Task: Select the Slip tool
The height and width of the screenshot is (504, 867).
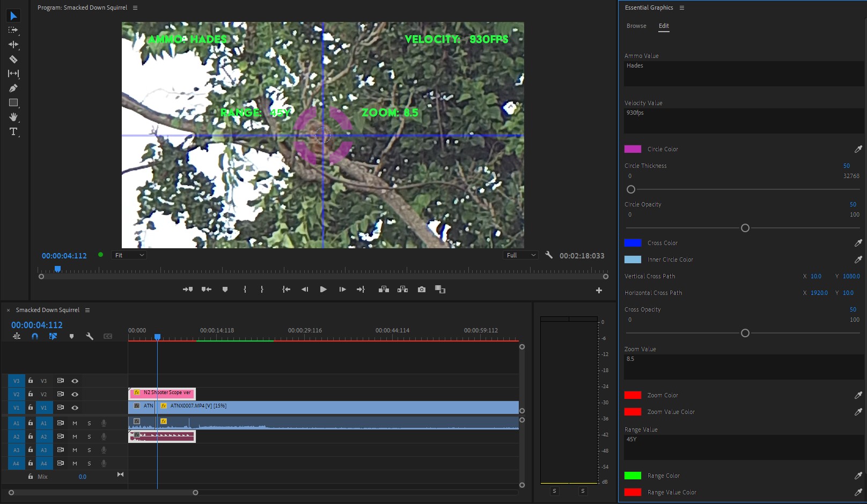Action: (x=13, y=73)
